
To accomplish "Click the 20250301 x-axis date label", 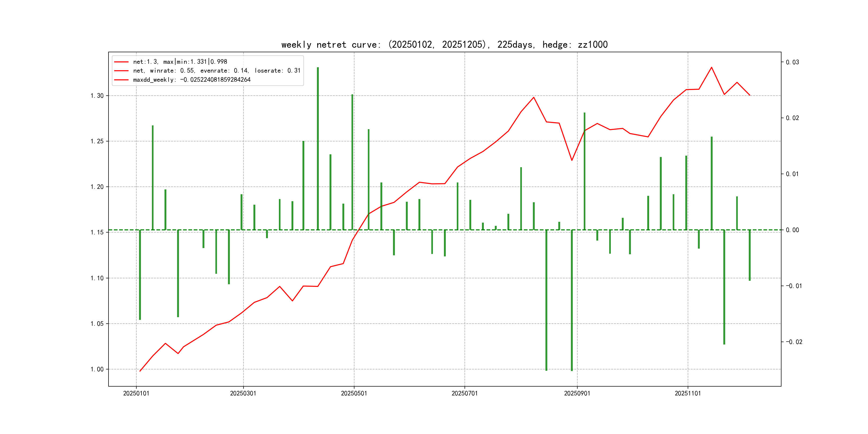I will [x=243, y=393].
